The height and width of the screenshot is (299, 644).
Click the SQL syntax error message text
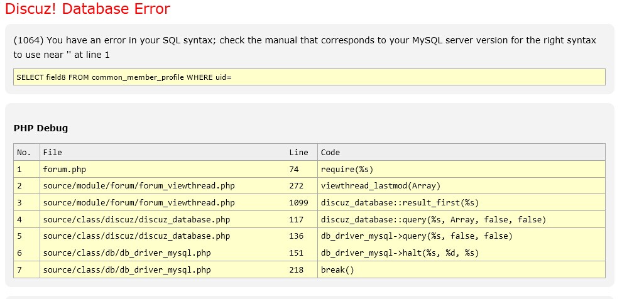(304, 47)
